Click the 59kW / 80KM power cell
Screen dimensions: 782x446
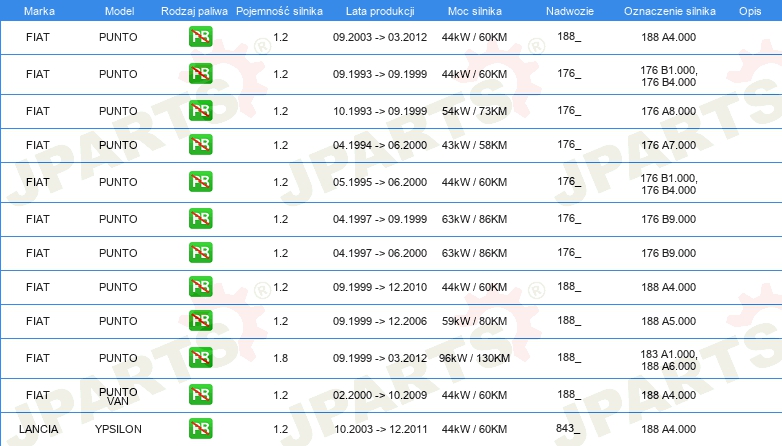(x=474, y=321)
